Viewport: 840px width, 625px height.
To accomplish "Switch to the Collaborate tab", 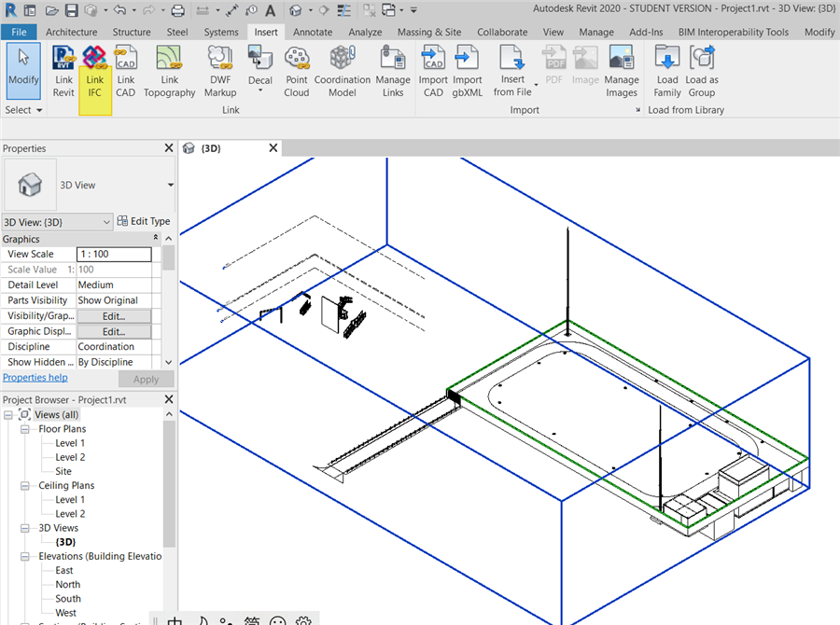I will pyautogui.click(x=502, y=32).
